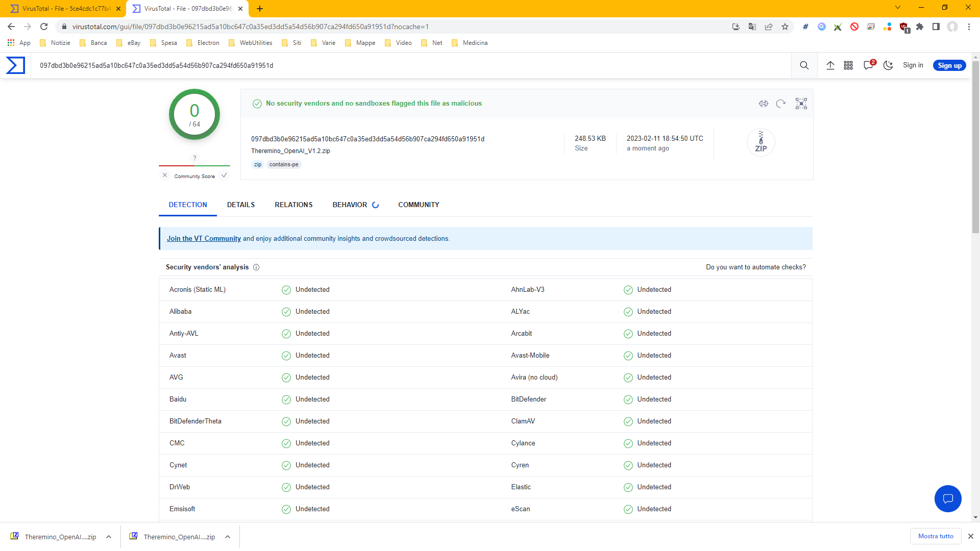Viewport: 980px width, 551px height.
Task: Click the BitDefender vendor row name
Action: coord(528,399)
